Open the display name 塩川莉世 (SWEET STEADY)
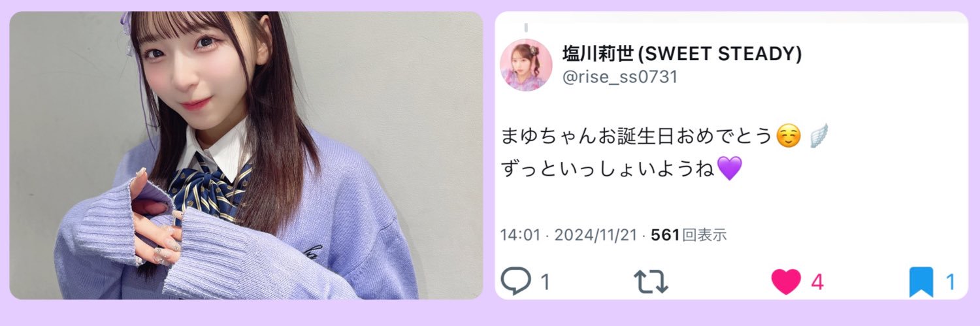980x326 pixels. 682,55
